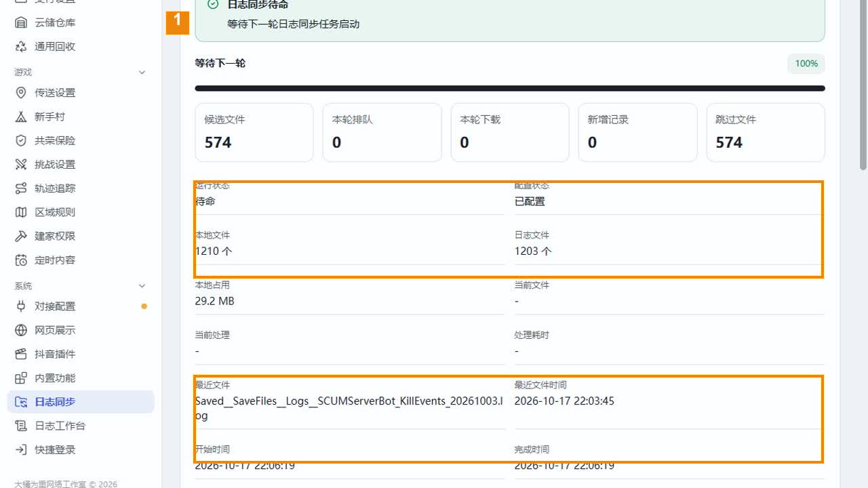This screenshot has width=868, height=488.
Task: Click the 跳过文件 574 stat card
Action: (x=766, y=132)
